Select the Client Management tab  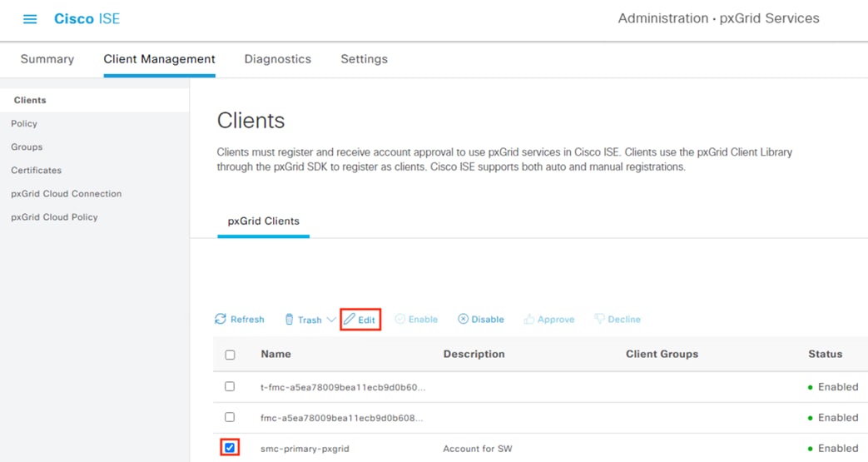pos(160,59)
